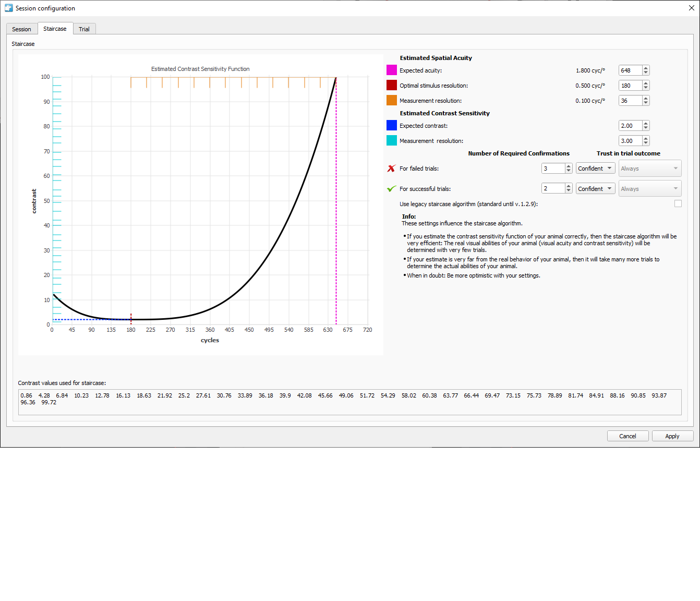The width and height of the screenshot is (700, 601).
Task: Click the green checkmark successful trials icon
Action: click(x=391, y=189)
